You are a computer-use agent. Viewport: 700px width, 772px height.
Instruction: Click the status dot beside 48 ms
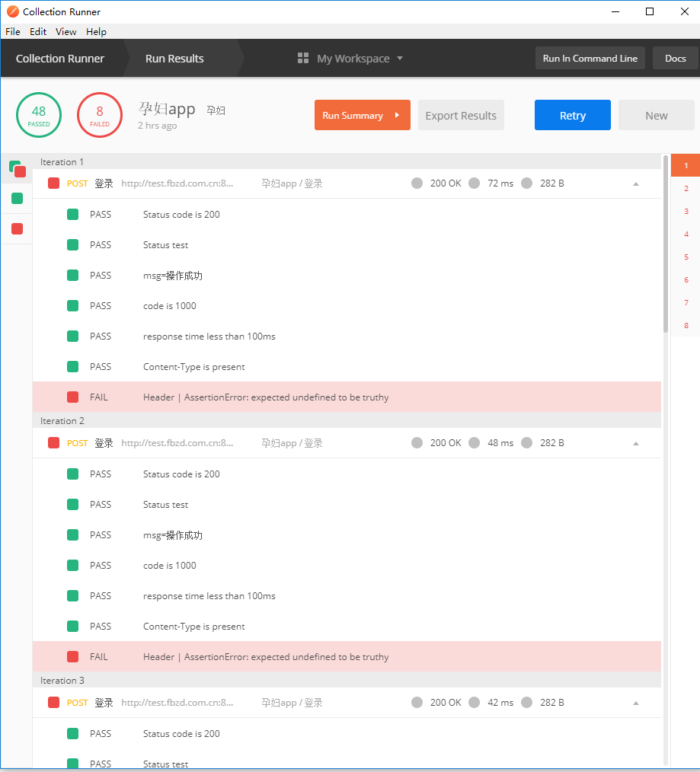click(475, 442)
